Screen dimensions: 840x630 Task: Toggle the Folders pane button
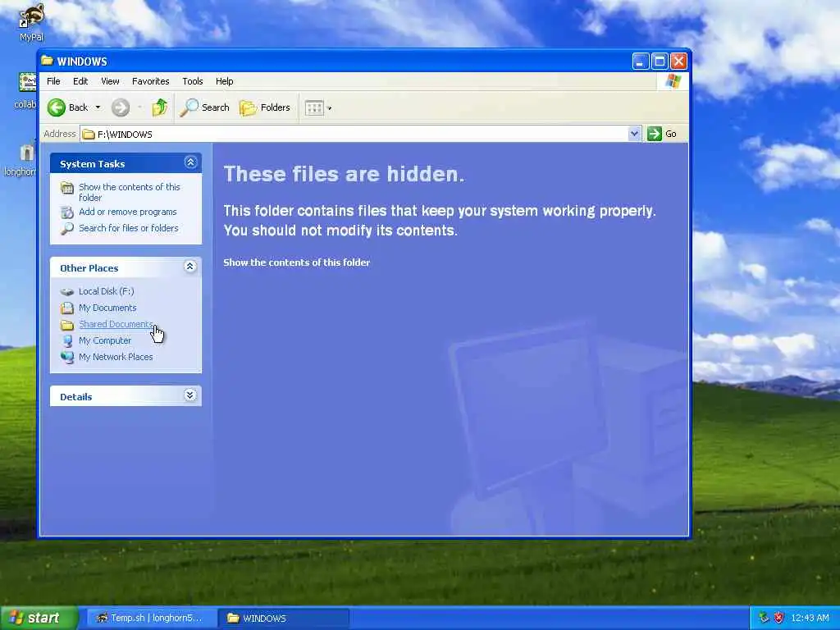coord(265,107)
